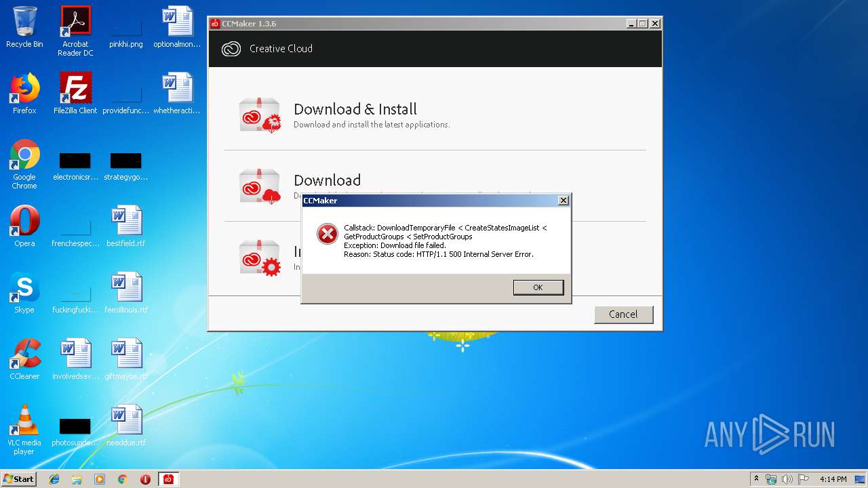Switch to CCMaker taskbar button
868x488 pixels.
click(x=168, y=479)
